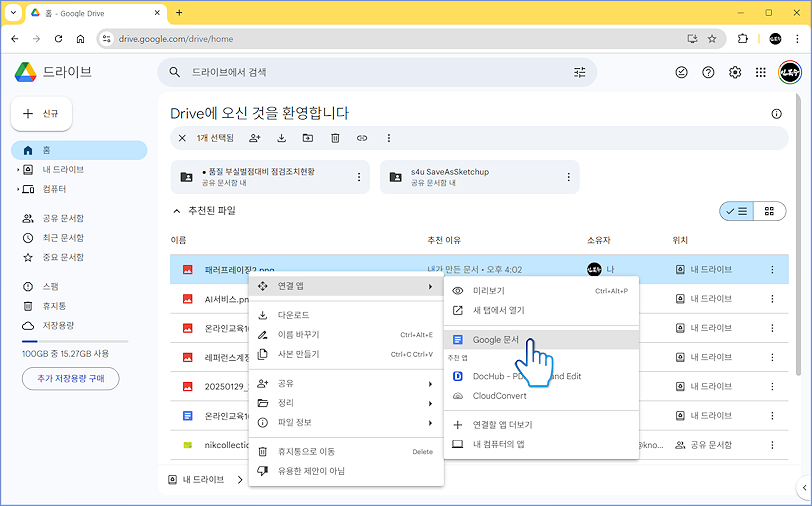812x506 pixels.
Task: Click the 이름 column header
Action: 178,240
